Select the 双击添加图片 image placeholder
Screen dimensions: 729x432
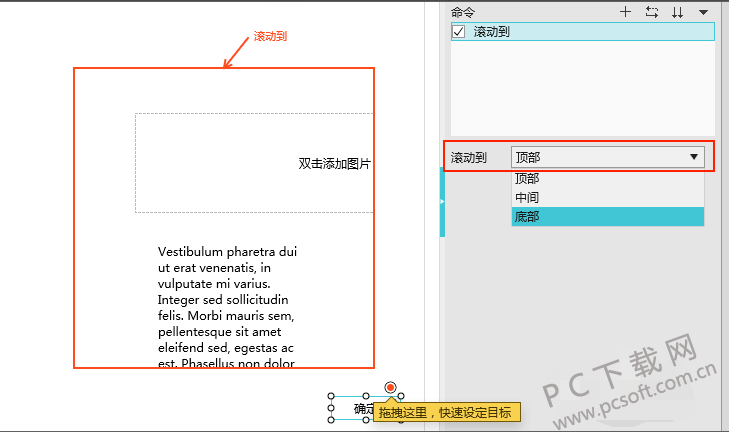click(x=254, y=163)
